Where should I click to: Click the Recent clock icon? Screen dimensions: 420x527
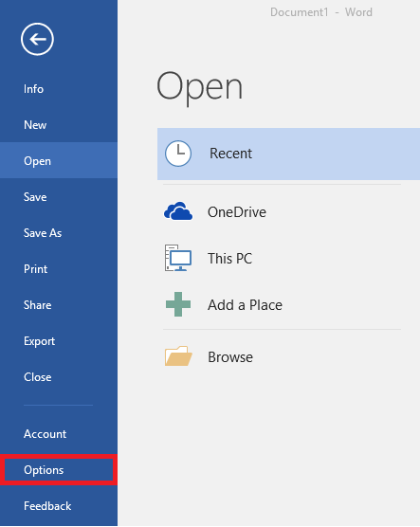[178, 154]
